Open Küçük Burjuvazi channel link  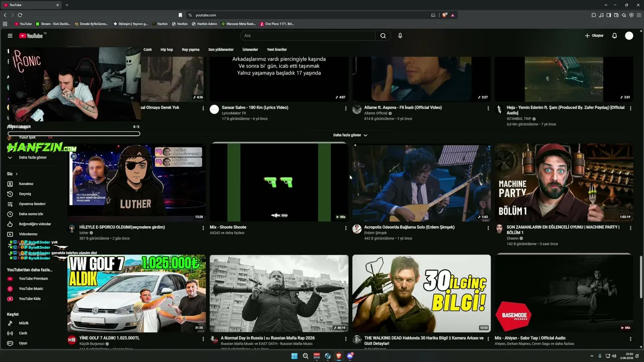coord(92,344)
